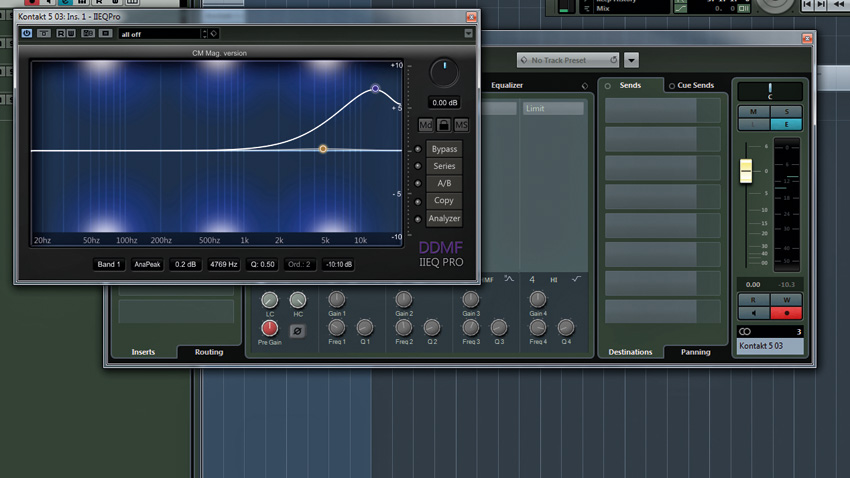Open the Band 1 selector
Screen dimensions: 850x478
109,264
